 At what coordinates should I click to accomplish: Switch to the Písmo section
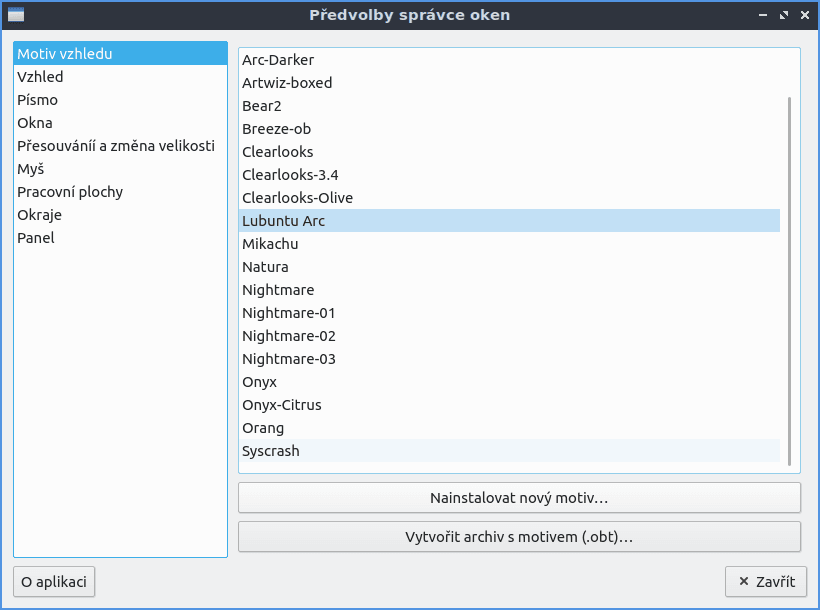point(37,100)
